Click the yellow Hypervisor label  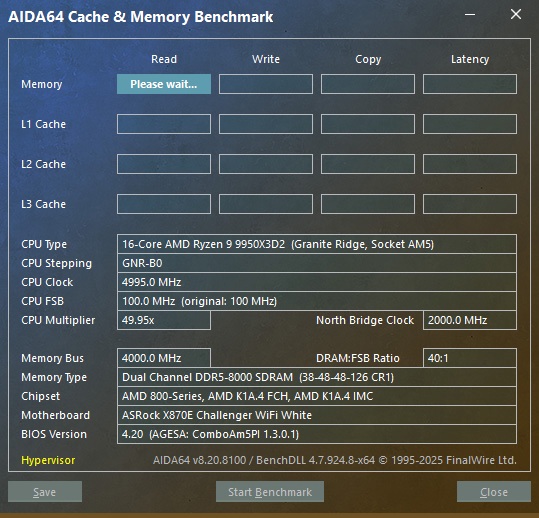[x=48, y=460]
